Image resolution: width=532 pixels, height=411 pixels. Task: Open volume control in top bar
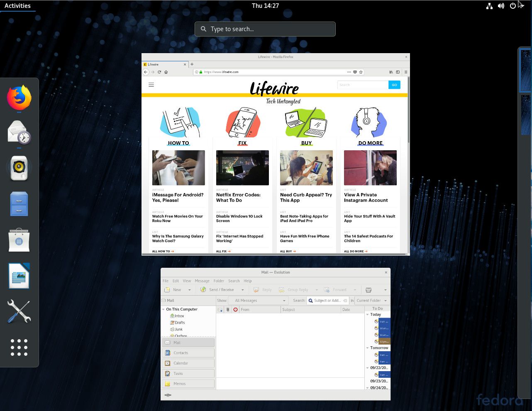(x=501, y=6)
